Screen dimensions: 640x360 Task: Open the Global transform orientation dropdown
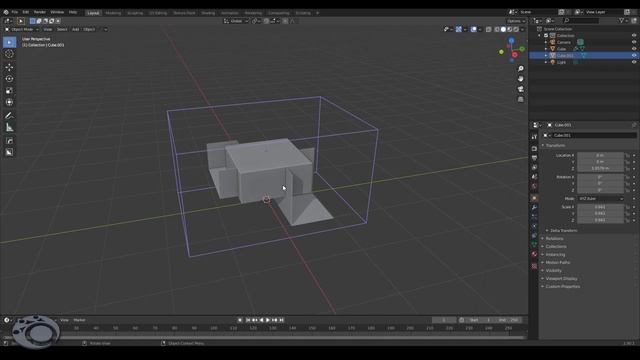[x=236, y=21]
